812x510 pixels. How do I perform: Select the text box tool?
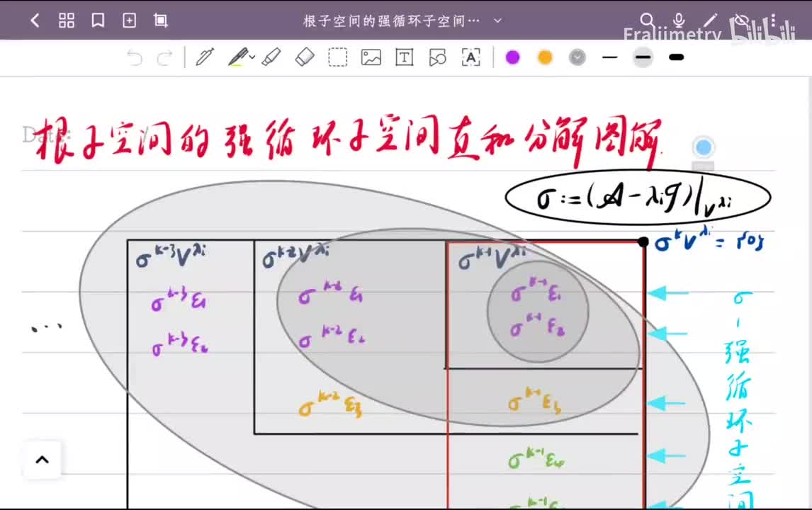pyautogui.click(x=404, y=57)
